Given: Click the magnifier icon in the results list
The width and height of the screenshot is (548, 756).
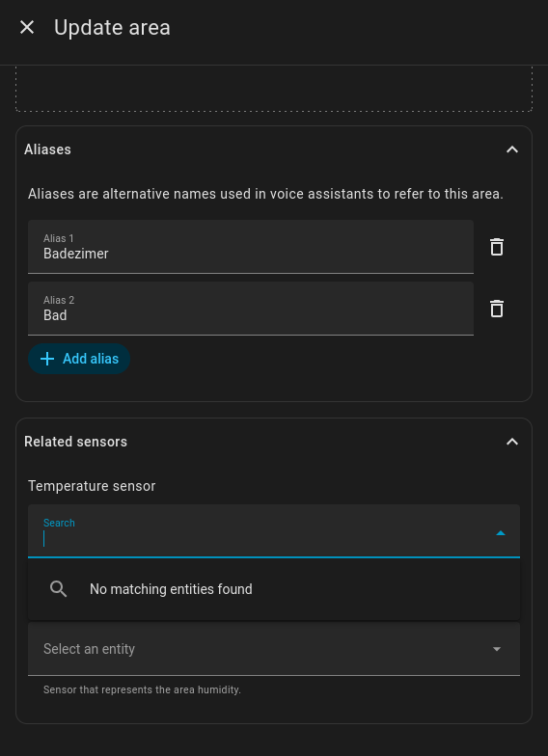Looking at the screenshot, I should 58,589.
